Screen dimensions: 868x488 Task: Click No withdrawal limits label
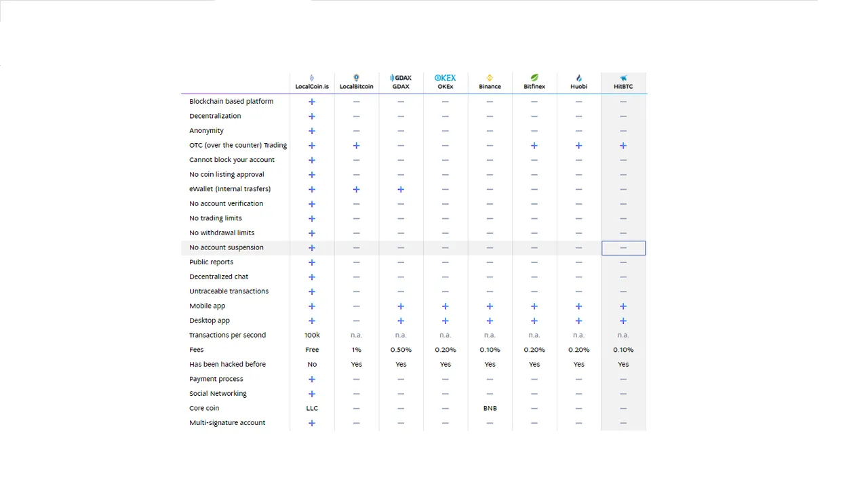(x=222, y=233)
